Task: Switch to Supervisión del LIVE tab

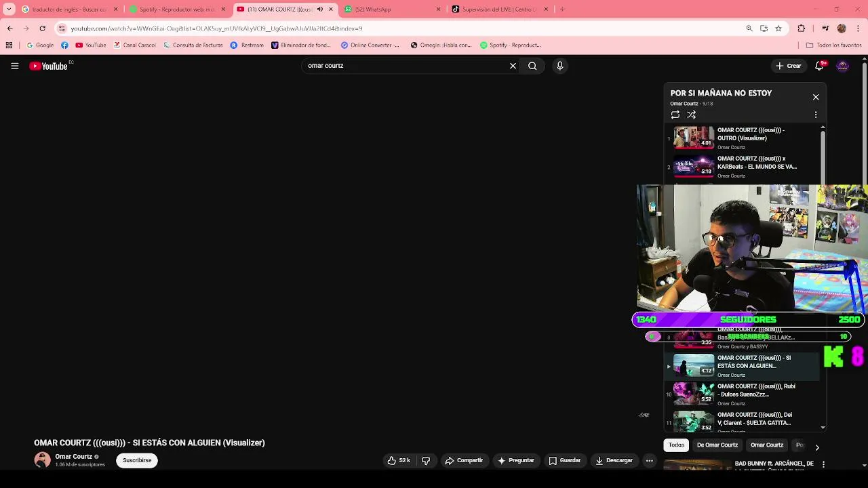Action: tap(499, 9)
